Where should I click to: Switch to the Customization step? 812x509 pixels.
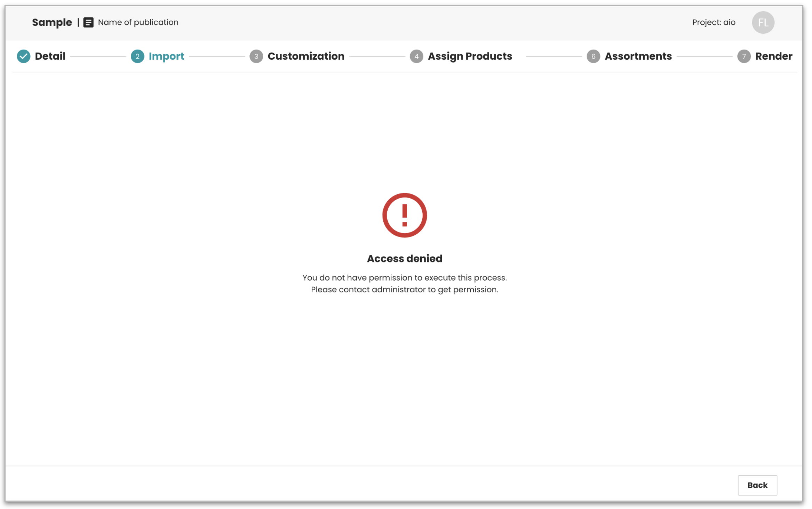pyautogui.click(x=306, y=56)
